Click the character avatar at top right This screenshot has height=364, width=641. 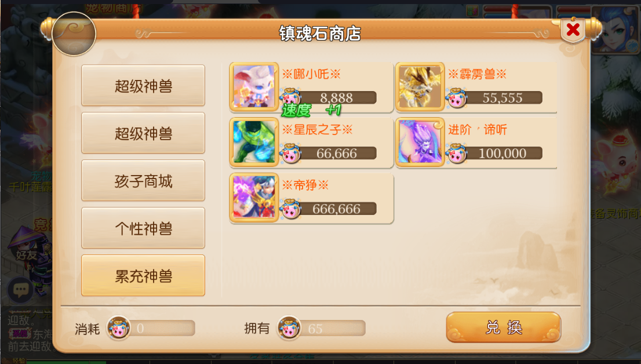[615, 30]
